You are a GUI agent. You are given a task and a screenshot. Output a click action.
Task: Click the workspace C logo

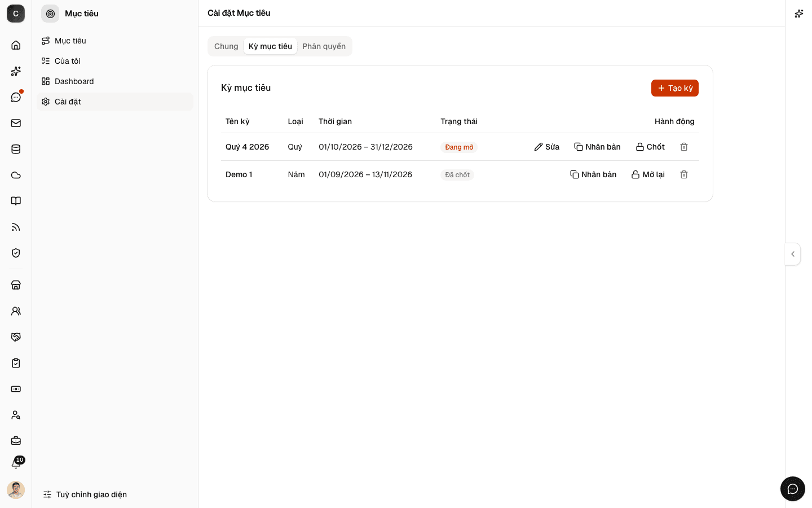point(16,14)
